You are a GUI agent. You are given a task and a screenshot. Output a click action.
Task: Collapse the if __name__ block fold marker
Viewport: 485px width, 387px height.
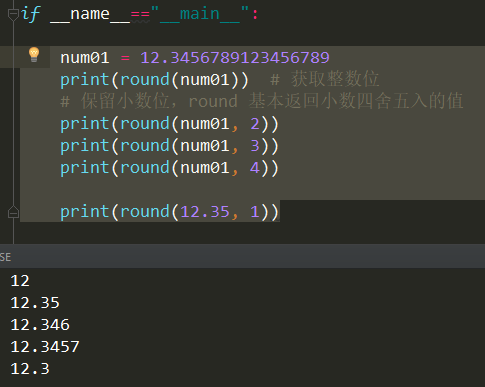[13, 14]
